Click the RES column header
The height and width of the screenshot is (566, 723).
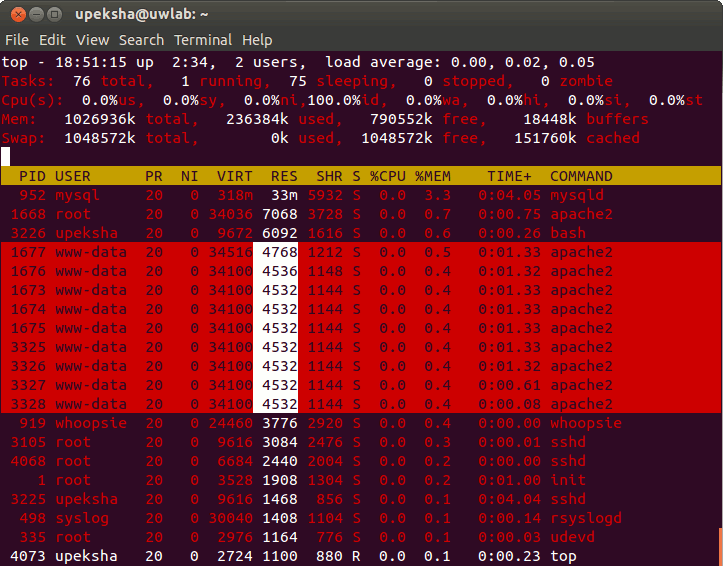pyautogui.click(x=284, y=176)
